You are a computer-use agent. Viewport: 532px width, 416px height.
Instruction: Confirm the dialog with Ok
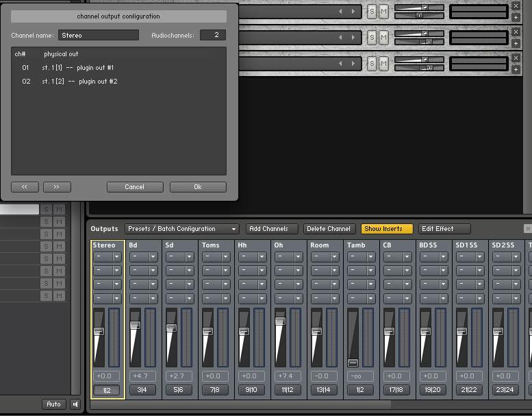coord(198,187)
